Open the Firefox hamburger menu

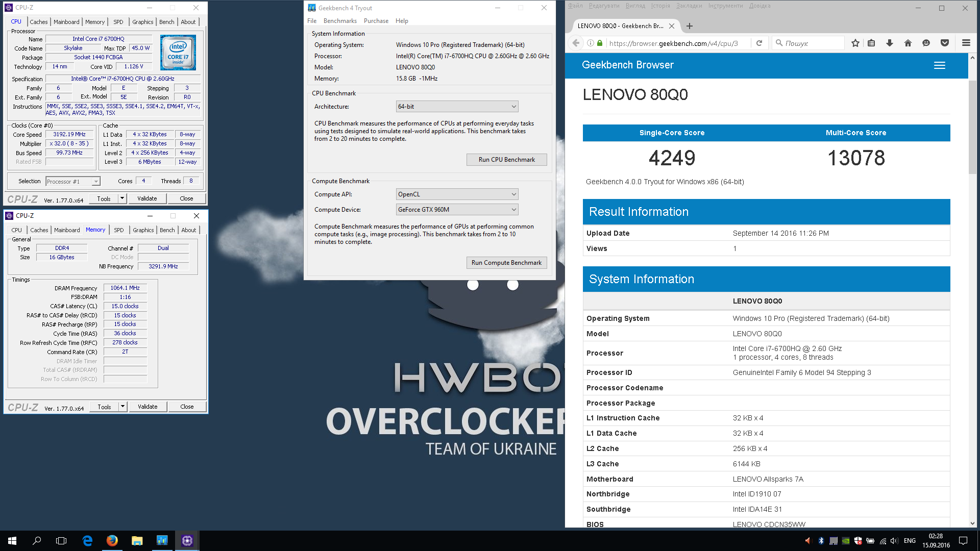point(966,43)
